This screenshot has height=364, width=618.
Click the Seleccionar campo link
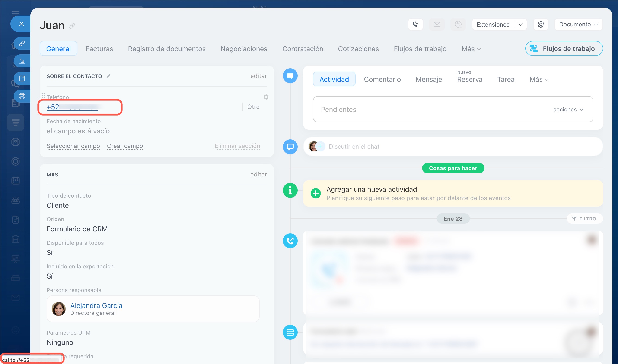tap(73, 146)
